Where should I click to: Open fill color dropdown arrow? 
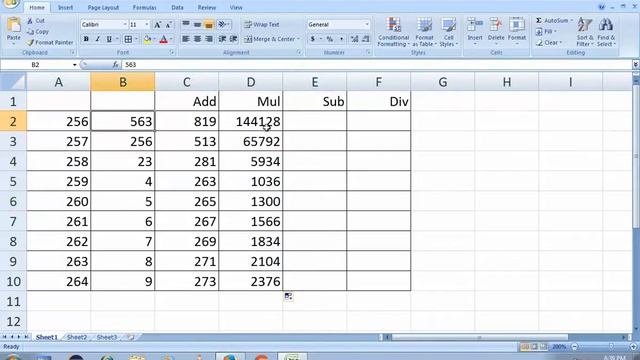[x=154, y=39]
